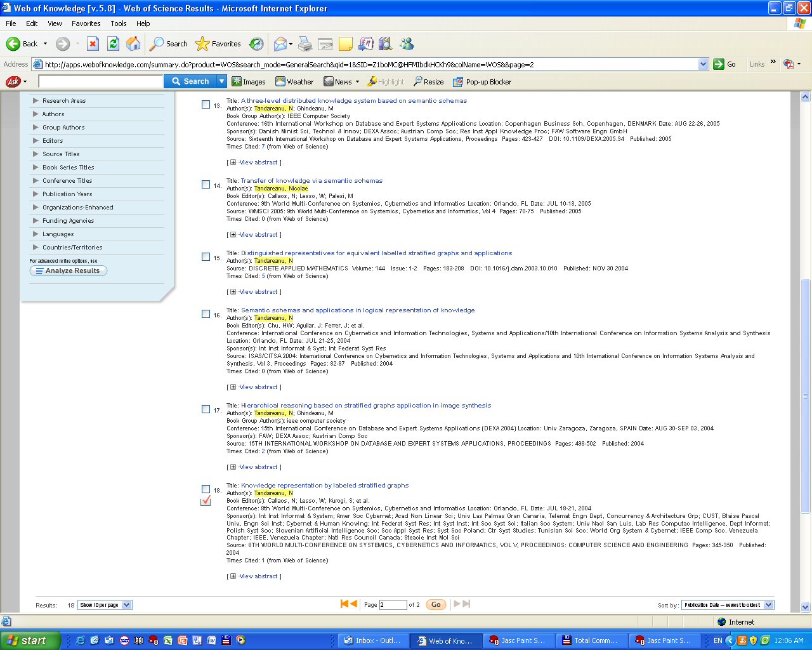
Task: Open the Tools menu
Action: (x=119, y=23)
